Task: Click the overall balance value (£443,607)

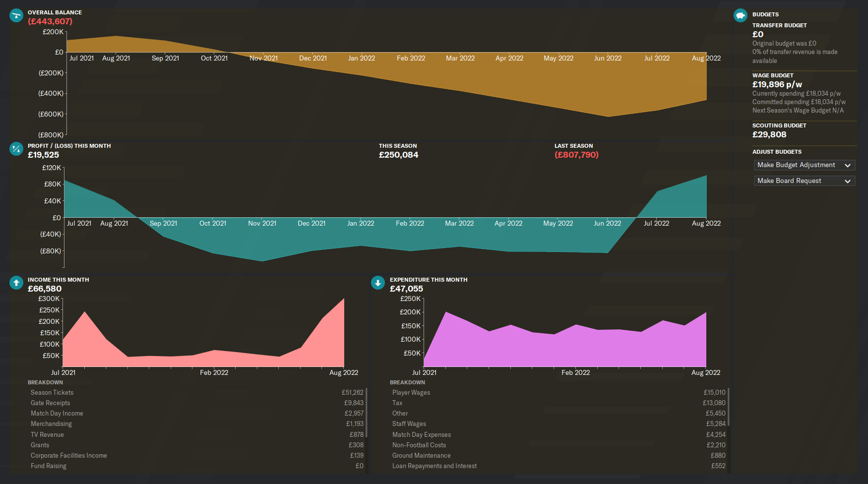Action: click(50, 21)
